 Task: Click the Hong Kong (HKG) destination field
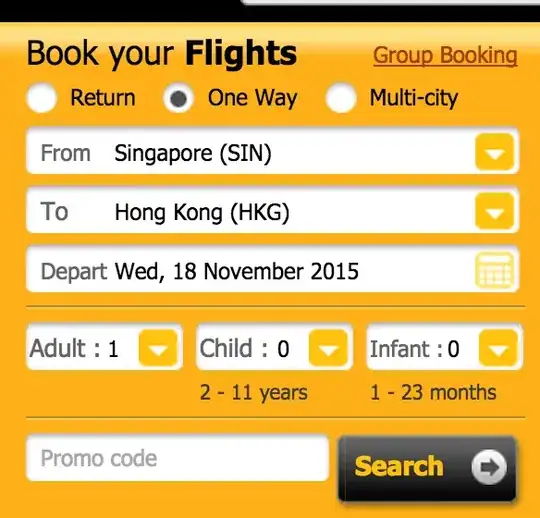click(272, 211)
